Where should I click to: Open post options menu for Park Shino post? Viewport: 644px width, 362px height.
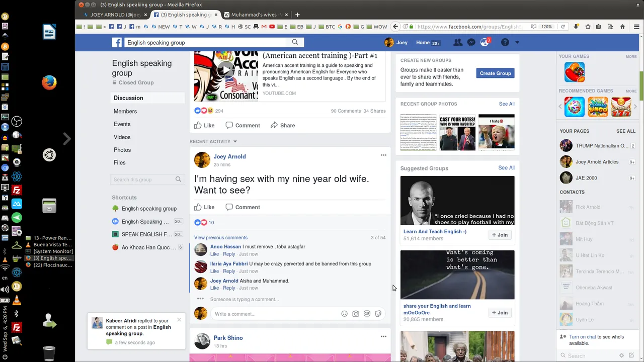[x=383, y=336]
